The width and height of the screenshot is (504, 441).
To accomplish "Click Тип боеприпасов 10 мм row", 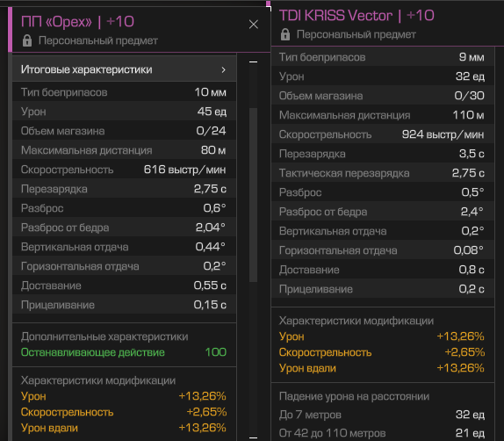I will tap(124, 92).
